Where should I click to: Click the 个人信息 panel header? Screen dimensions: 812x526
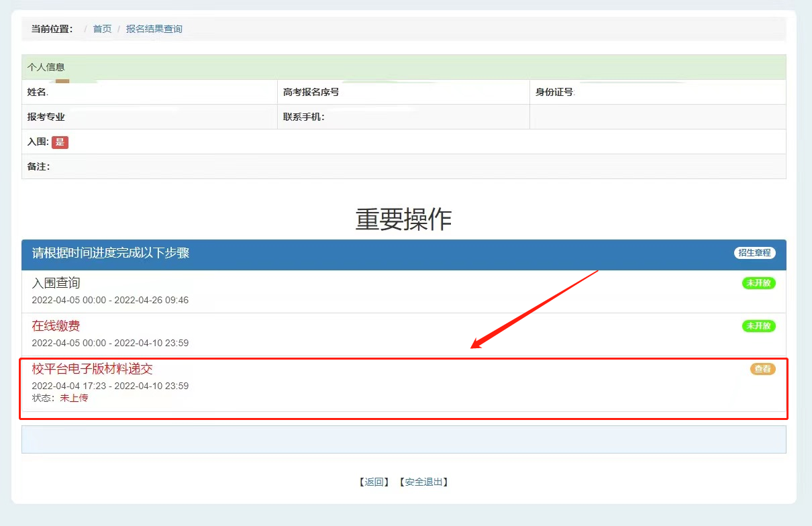click(x=46, y=67)
